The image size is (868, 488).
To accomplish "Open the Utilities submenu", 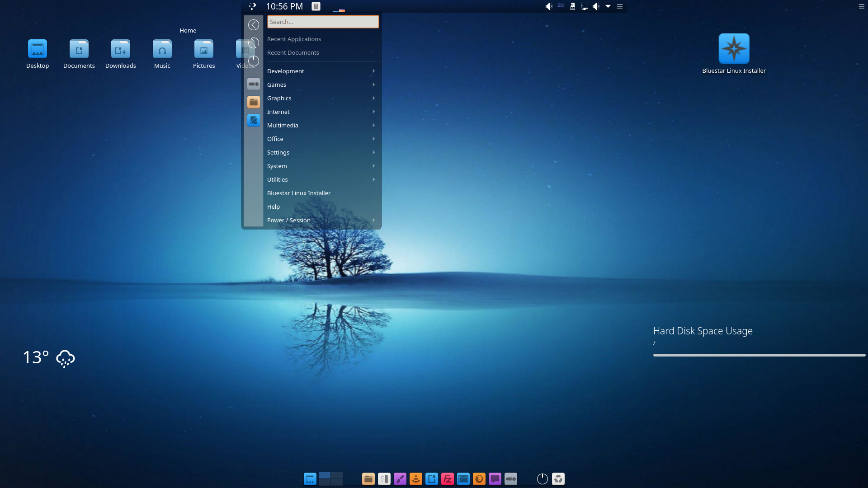I will coord(321,179).
